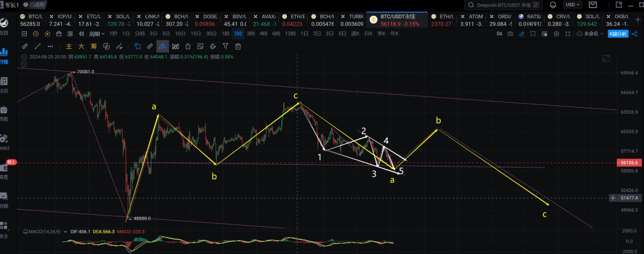644x254 pixels.
Task: Click the 筹 chip distribution button
Action: pos(94,46)
